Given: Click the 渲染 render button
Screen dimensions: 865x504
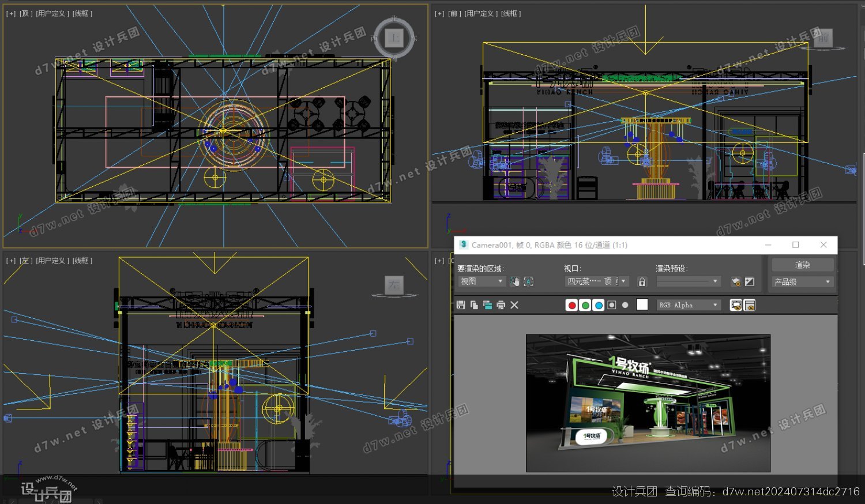Looking at the screenshot, I should pos(803,265).
